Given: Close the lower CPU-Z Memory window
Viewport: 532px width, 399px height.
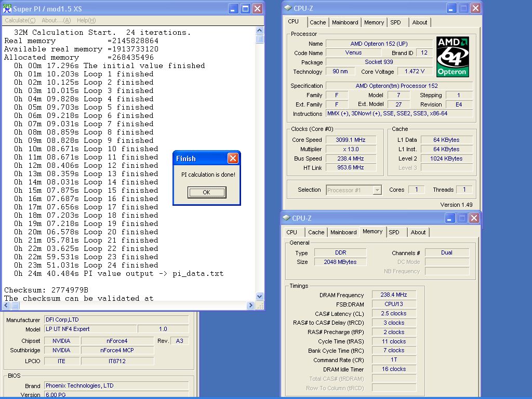Looking at the screenshot, I should point(474,218).
